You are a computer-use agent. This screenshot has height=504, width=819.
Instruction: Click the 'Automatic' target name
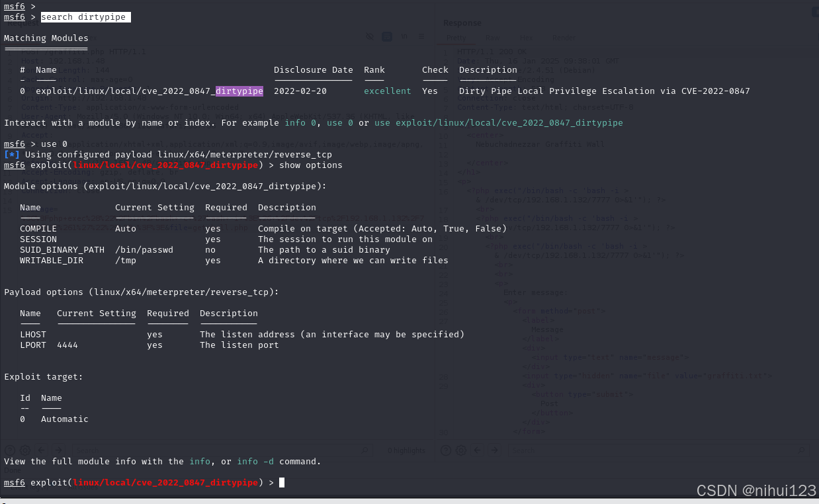65,419
